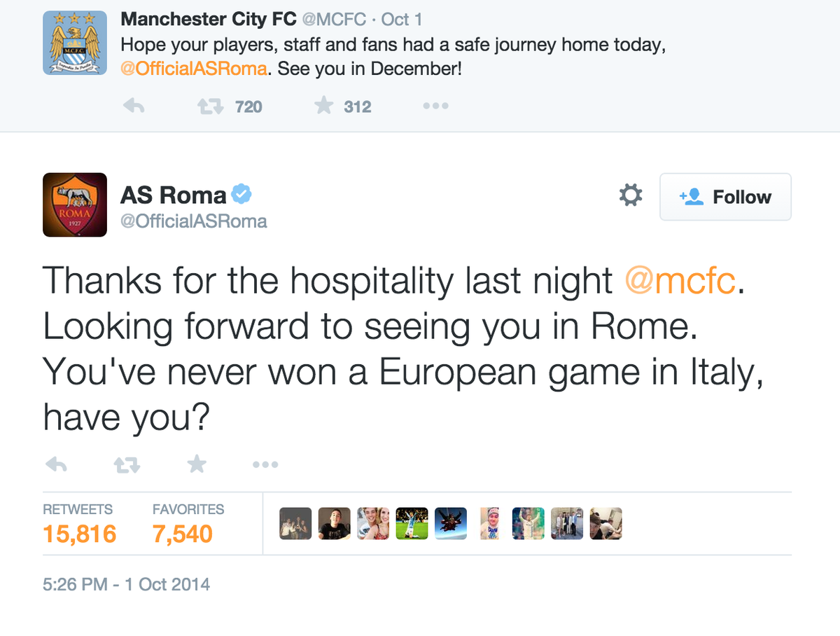
Task: Expand more options under AS Roma tweet
Action: [265, 464]
